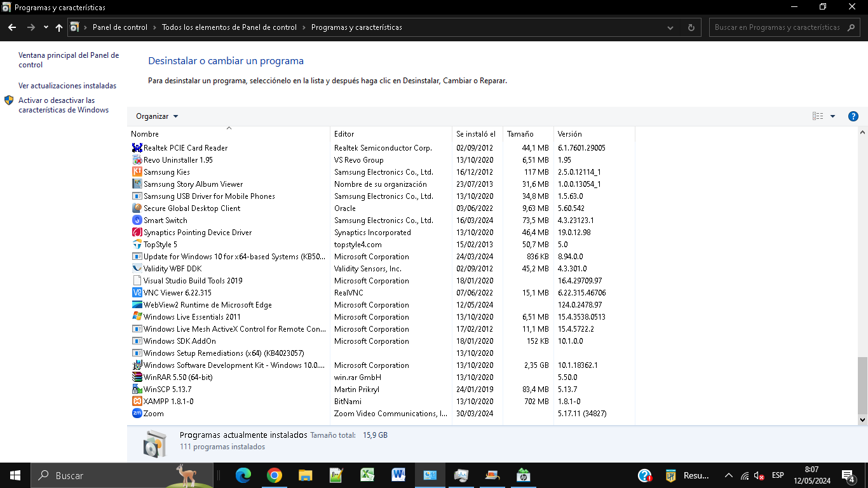Open the blue help question-mark button
The width and height of the screenshot is (868, 488).
(853, 116)
